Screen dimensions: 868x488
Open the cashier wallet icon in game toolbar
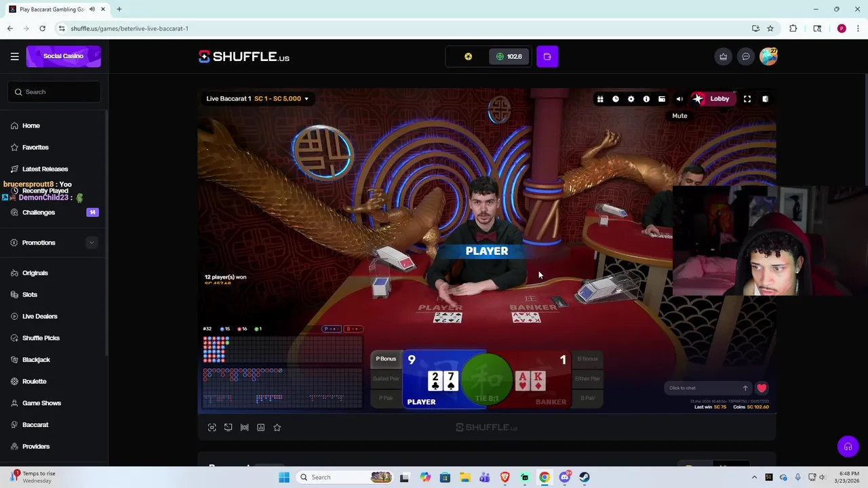[x=662, y=99]
